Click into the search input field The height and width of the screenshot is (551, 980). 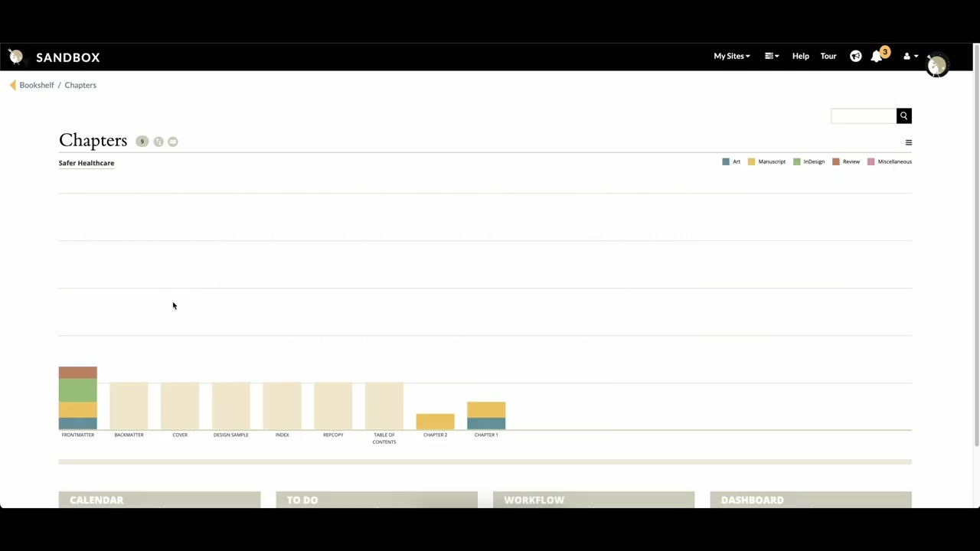pyautogui.click(x=864, y=116)
